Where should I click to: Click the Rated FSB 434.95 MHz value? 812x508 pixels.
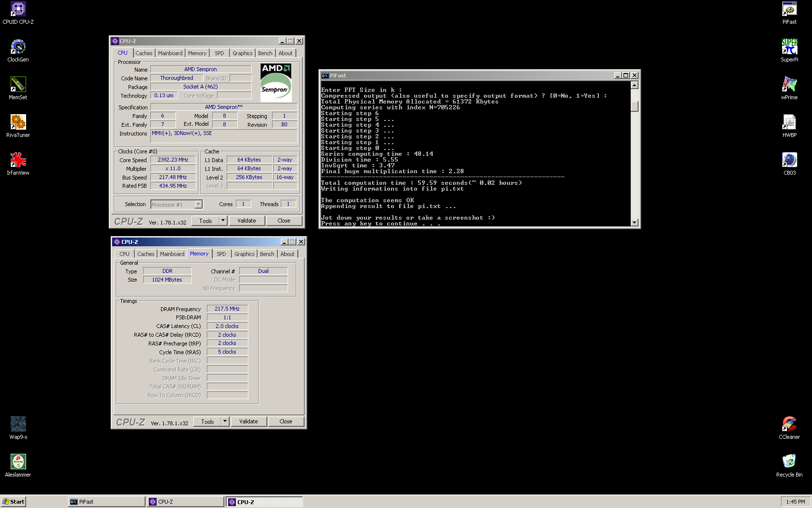coord(173,186)
